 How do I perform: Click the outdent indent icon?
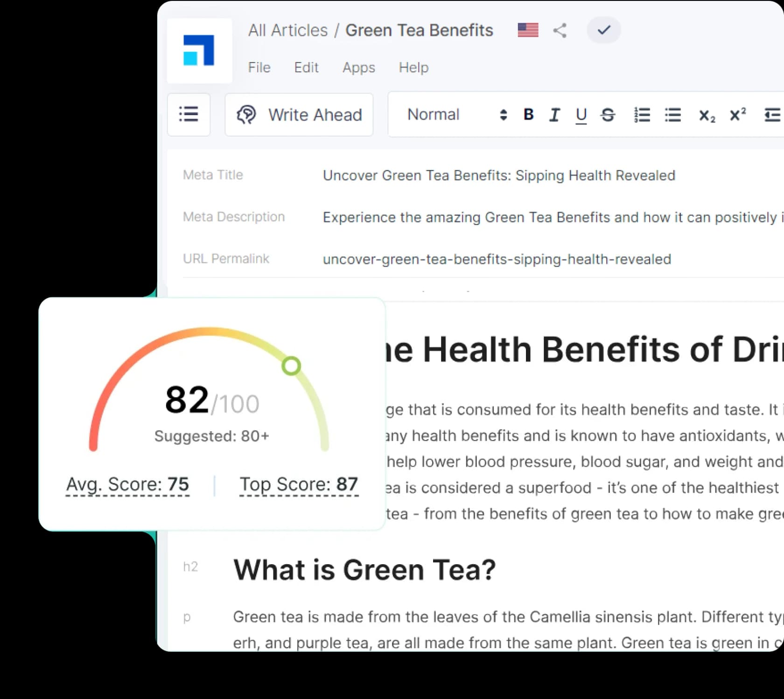click(773, 115)
